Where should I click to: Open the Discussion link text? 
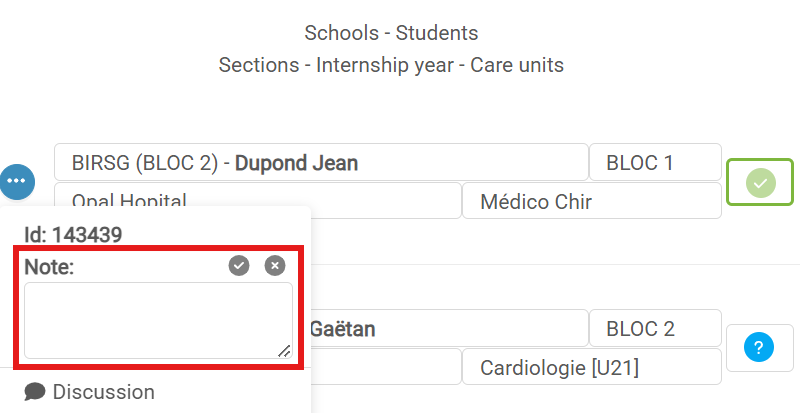click(x=104, y=392)
